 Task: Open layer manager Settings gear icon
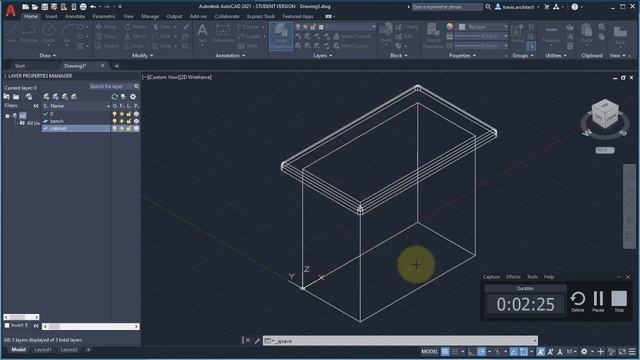pyautogui.click(x=133, y=97)
